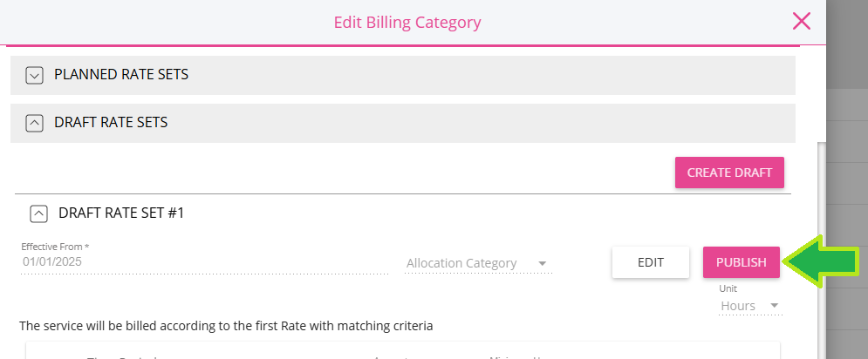The image size is (868, 359).
Task: Collapse the Draft Rate Sets chevron icon
Action: coord(34,123)
